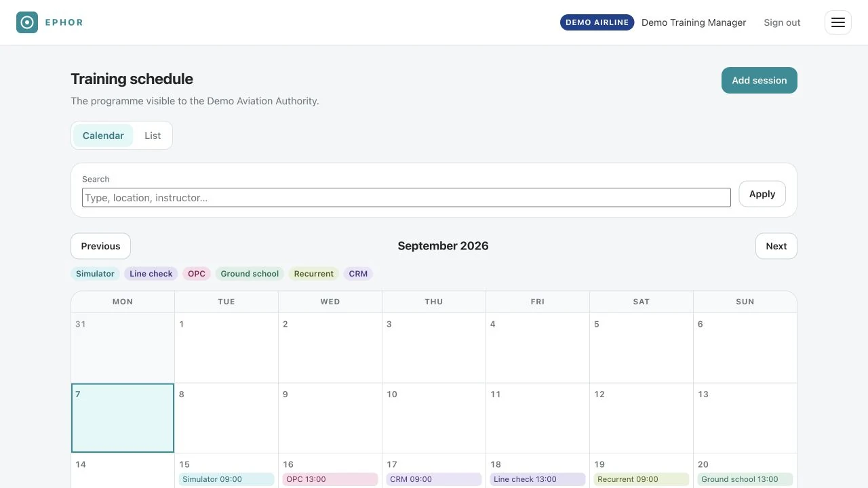
Task: Open the Recurrent 09:00 session
Action: pyautogui.click(x=642, y=479)
